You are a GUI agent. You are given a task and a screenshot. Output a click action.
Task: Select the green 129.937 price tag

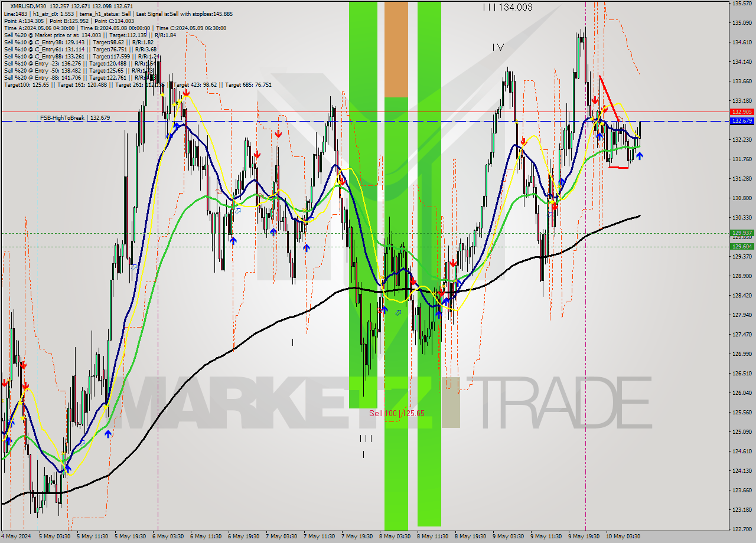click(x=742, y=233)
